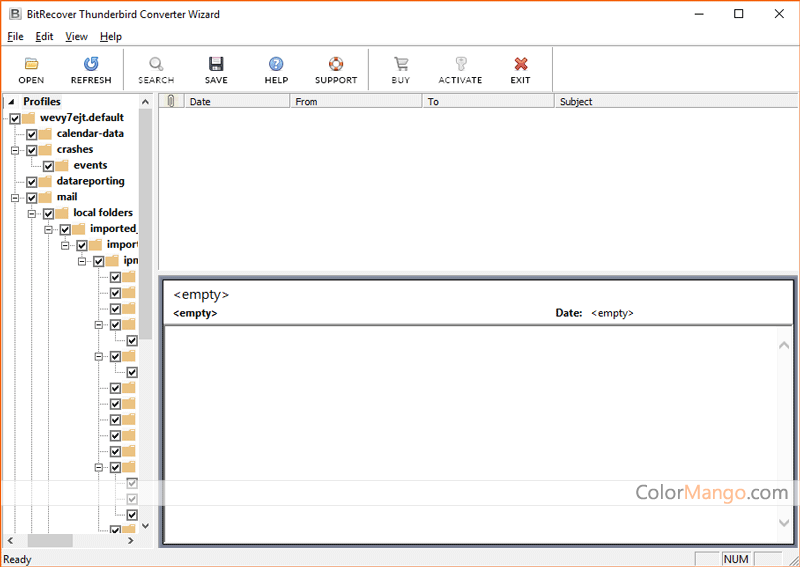
Task: Select the datareporting tree item
Action: [90, 181]
